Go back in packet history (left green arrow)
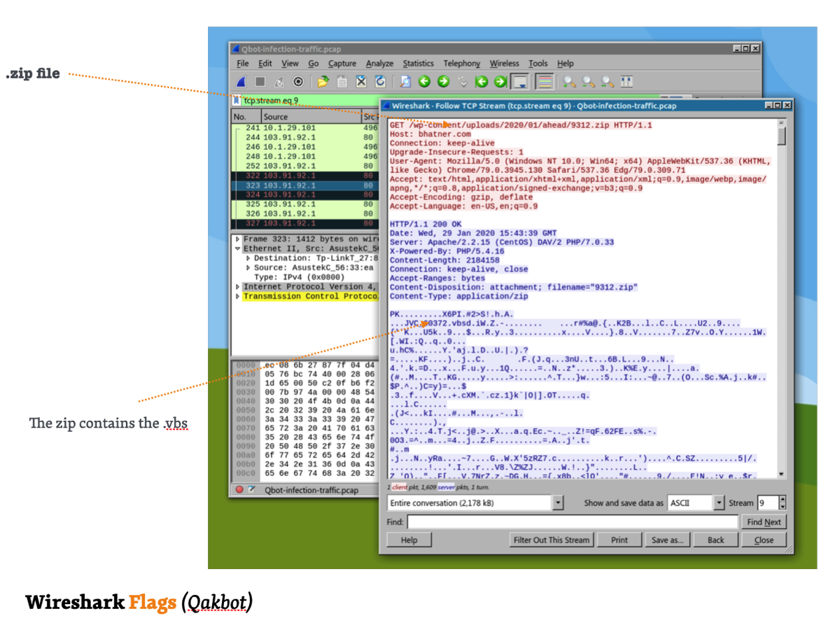840x630 pixels. pyautogui.click(x=424, y=82)
